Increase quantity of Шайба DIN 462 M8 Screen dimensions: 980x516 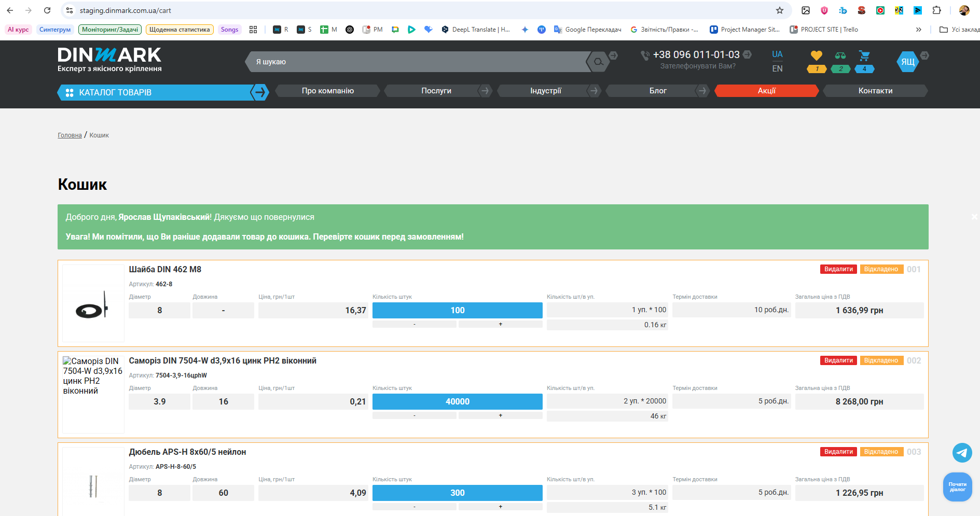[x=501, y=324]
